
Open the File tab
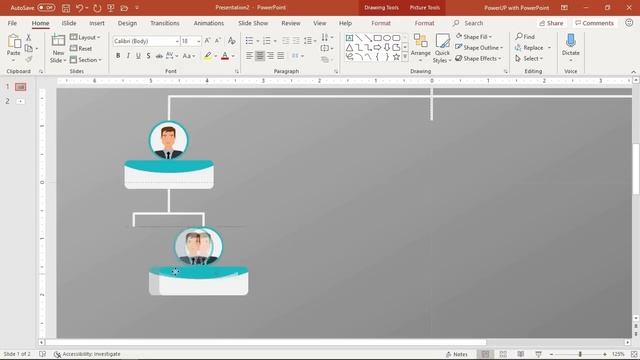(x=12, y=23)
